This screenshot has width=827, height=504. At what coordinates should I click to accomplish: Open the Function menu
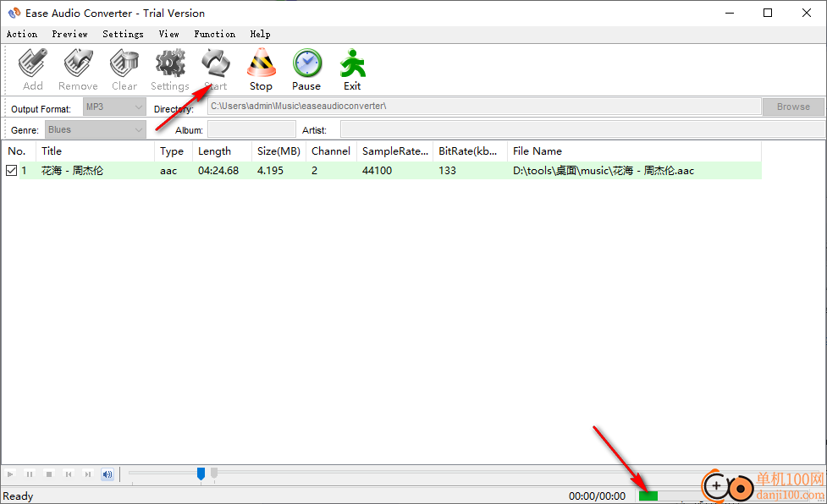(x=215, y=34)
